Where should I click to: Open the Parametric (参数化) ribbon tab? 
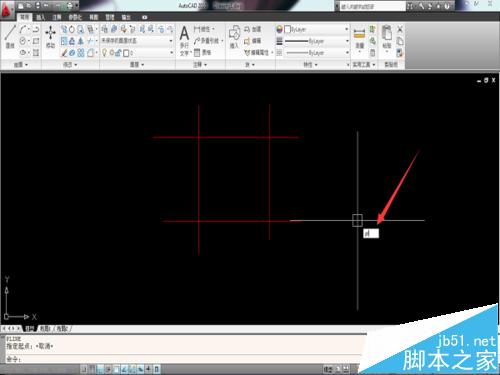click(75, 17)
